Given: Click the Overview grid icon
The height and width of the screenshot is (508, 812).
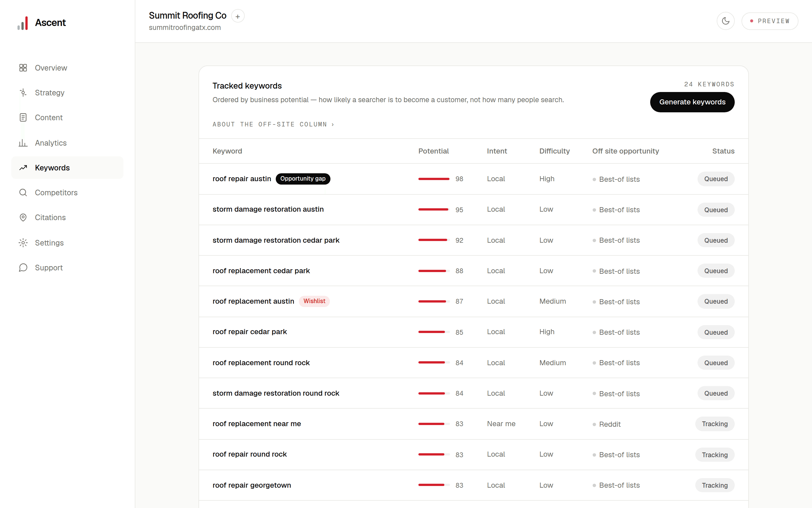Looking at the screenshot, I should tap(23, 68).
